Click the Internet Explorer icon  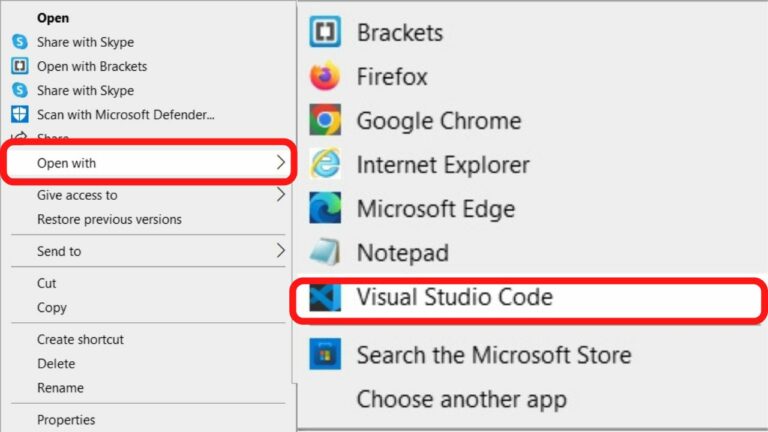[325, 165]
